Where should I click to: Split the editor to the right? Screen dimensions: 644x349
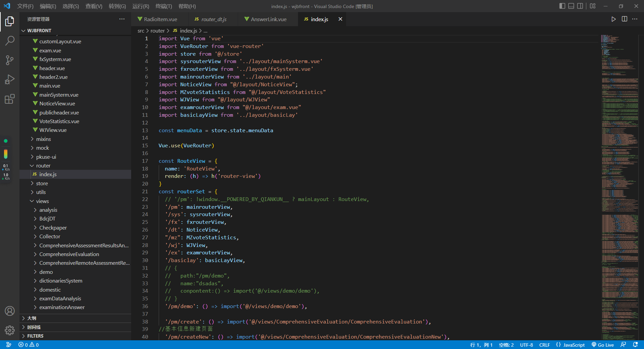(624, 19)
